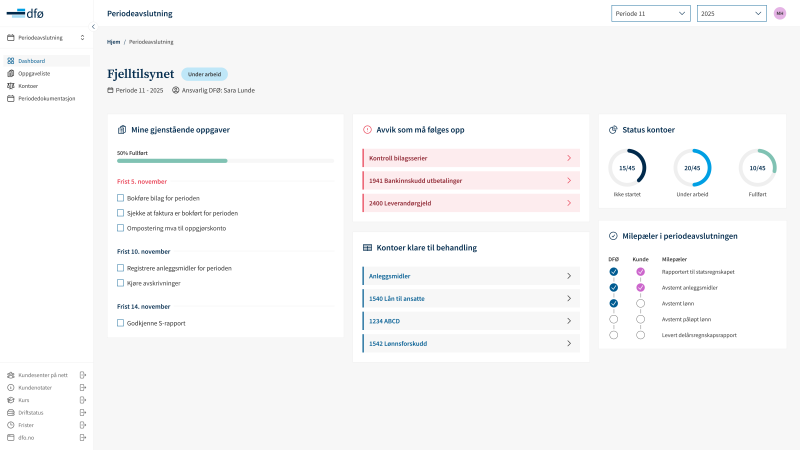This screenshot has width=800, height=450.
Task: Open the user avatar menu
Action: 780,13
